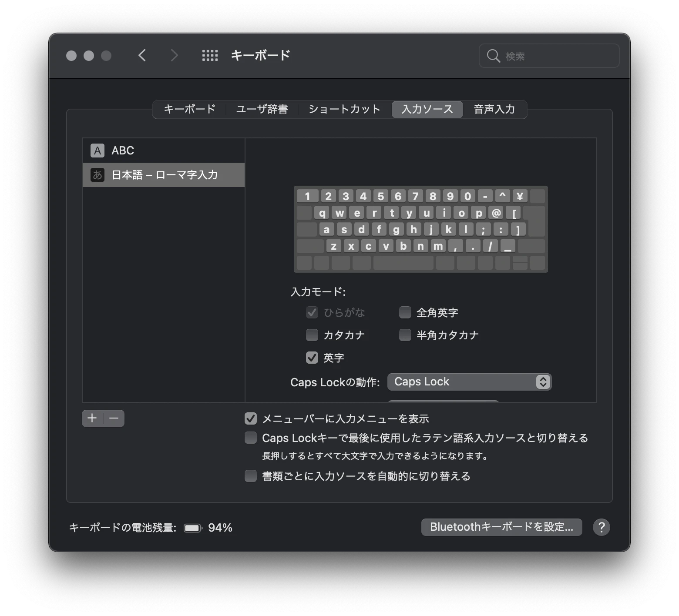Switch to the キーボード tab
679x616 pixels.
click(x=189, y=109)
